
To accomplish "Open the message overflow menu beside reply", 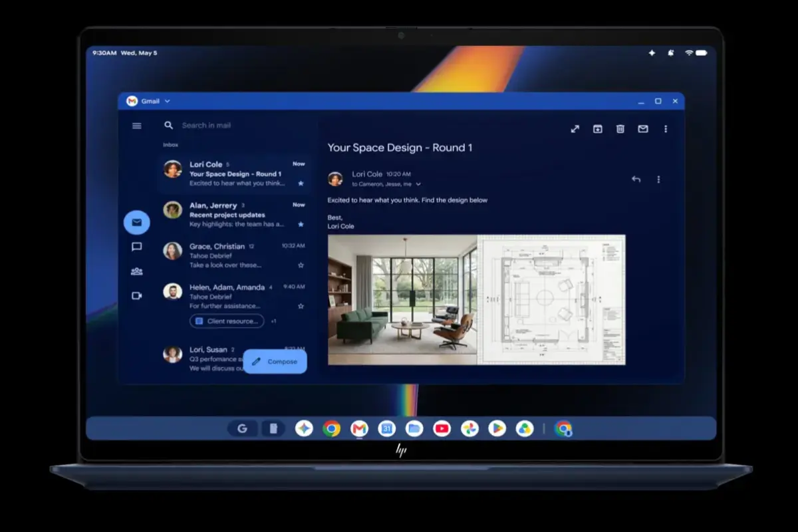I will (x=659, y=179).
